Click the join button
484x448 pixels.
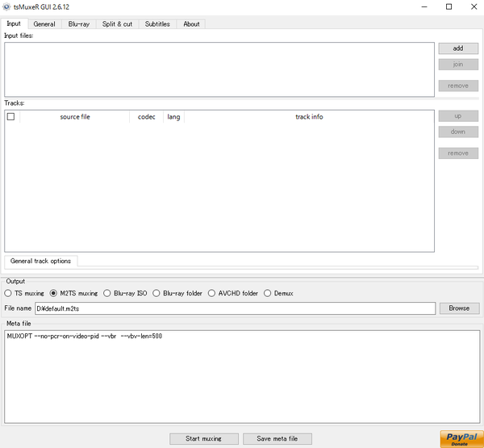point(458,65)
